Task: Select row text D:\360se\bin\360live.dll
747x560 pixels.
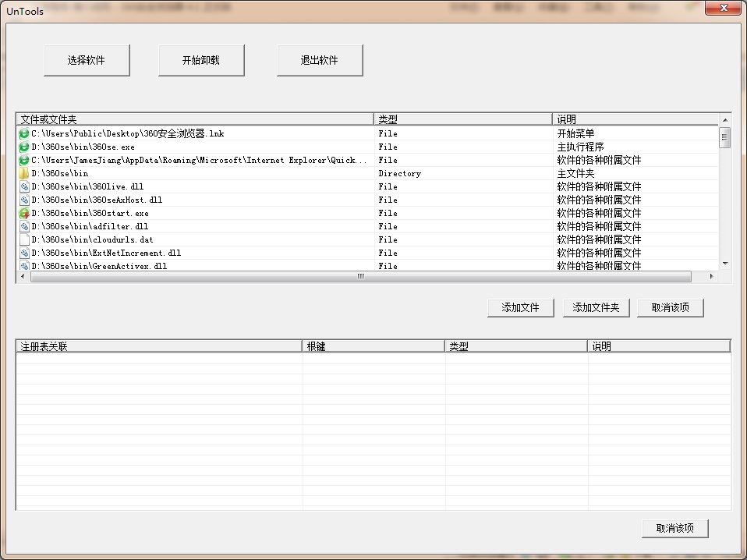Action: click(87, 186)
